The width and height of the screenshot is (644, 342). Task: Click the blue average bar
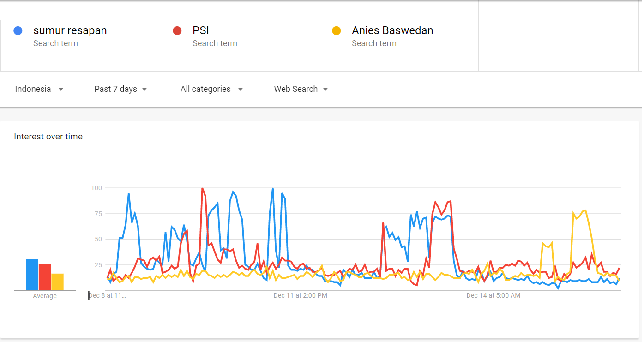pos(32,275)
